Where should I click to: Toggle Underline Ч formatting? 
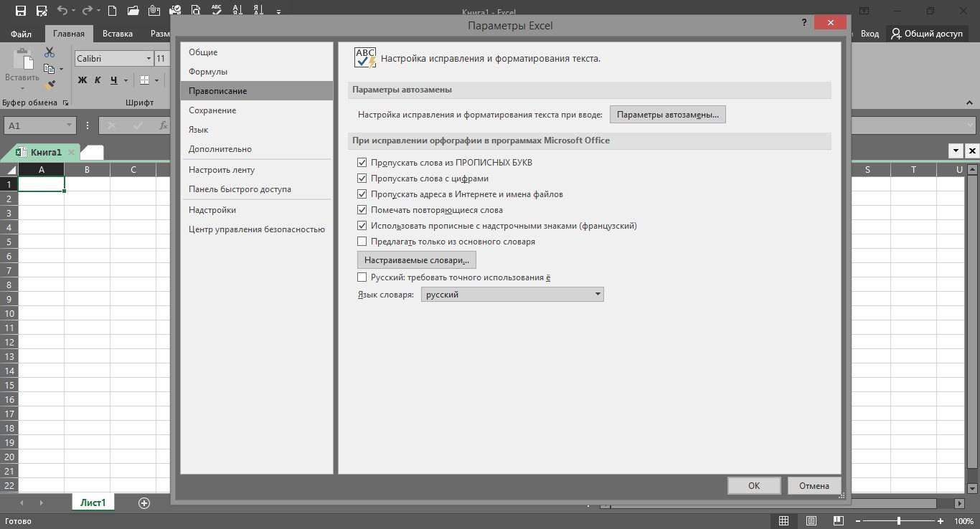click(113, 80)
